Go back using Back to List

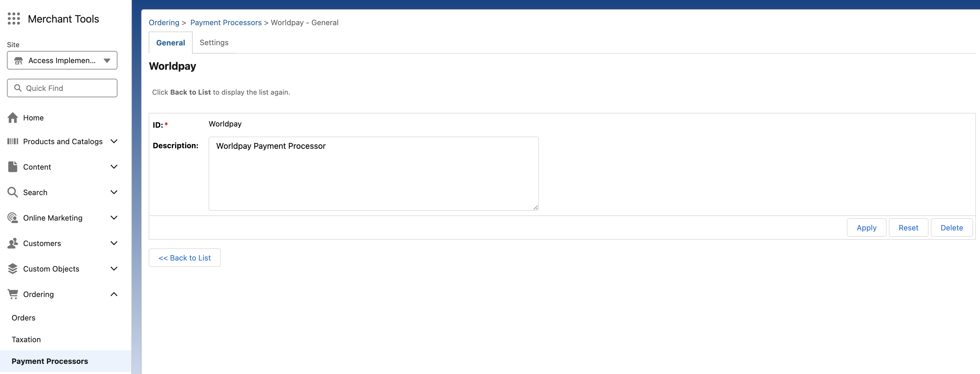[185, 258]
